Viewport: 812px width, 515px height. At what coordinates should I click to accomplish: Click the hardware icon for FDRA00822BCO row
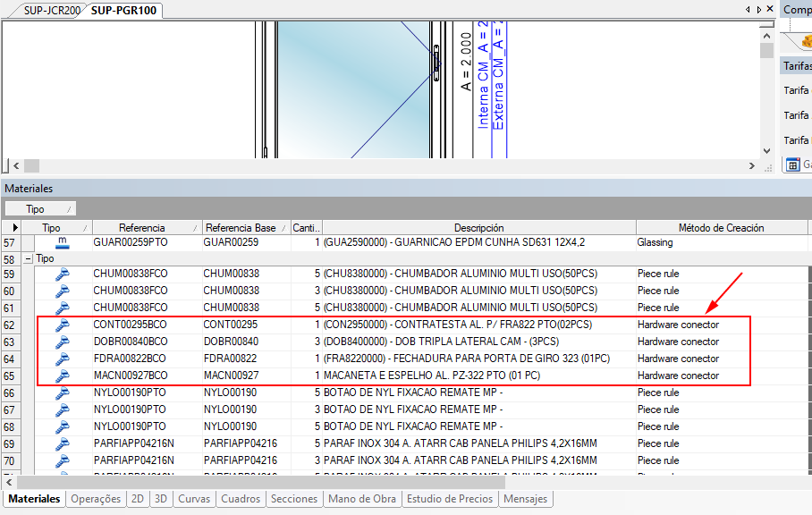click(63, 359)
